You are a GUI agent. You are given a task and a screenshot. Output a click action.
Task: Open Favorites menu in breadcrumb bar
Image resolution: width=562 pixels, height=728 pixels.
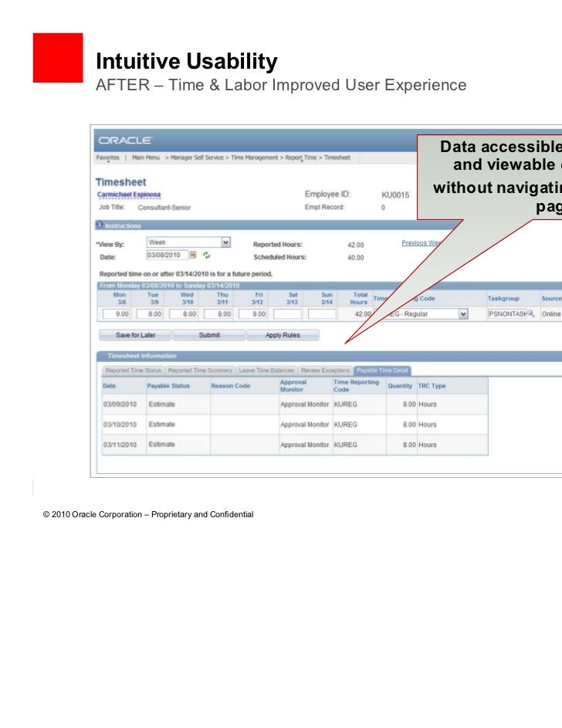(107, 157)
